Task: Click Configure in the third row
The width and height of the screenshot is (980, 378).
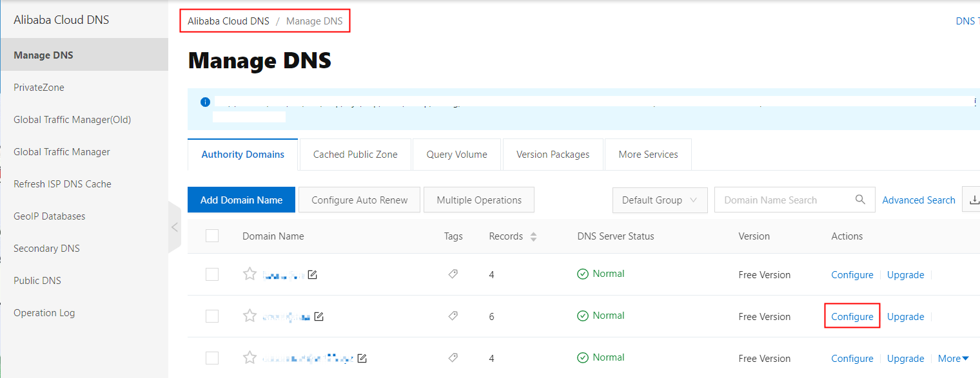Action: pyautogui.click(x=852, y=359)
